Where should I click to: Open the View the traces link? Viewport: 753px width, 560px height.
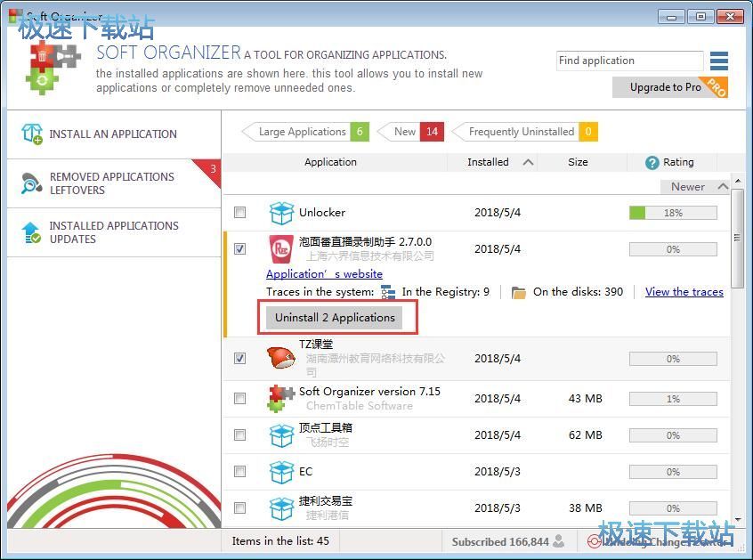tap(684, 291)
